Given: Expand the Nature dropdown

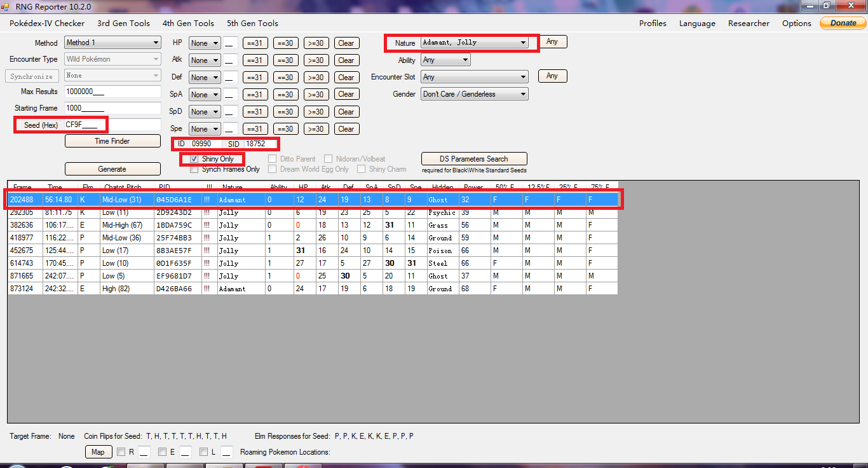Looking at the screenshot, I should [x=474, y=43].
